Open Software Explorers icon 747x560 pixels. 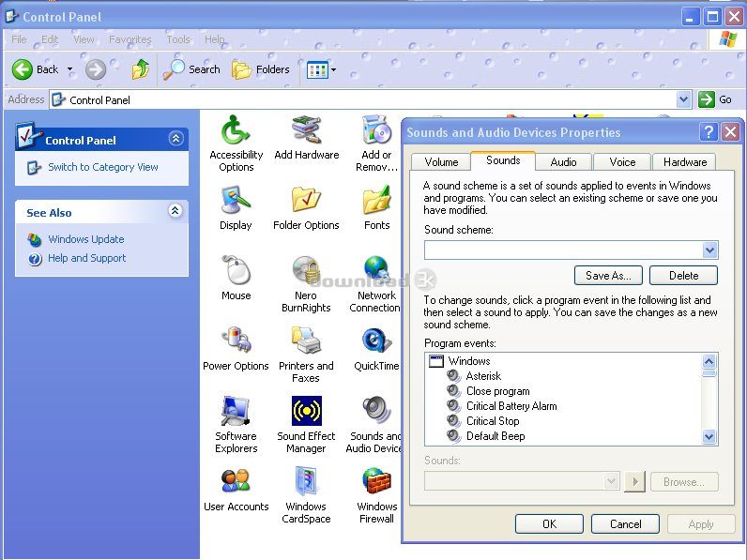[236, 425]
